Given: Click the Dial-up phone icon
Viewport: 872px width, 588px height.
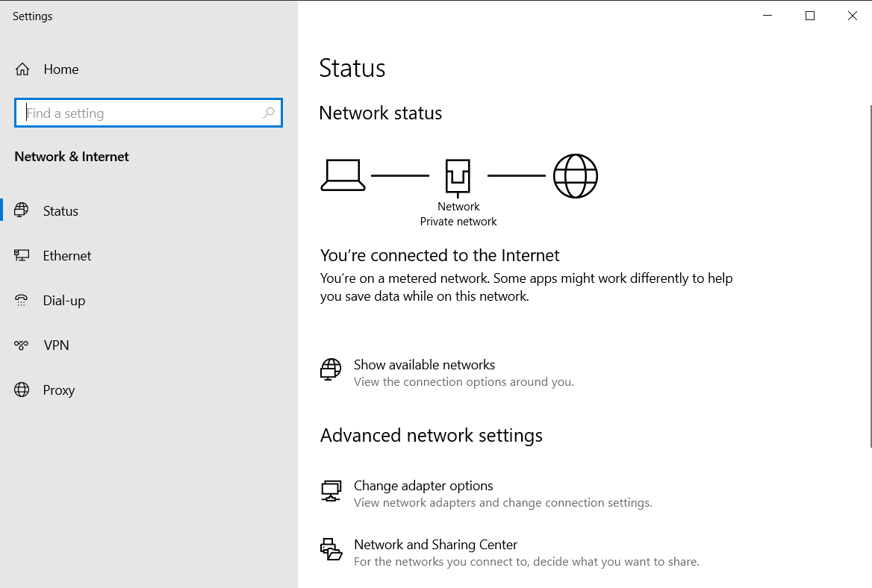Looking at the screenshot, I should click(x=21, y=300).
